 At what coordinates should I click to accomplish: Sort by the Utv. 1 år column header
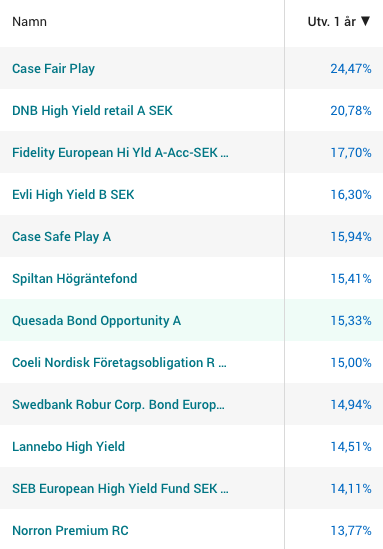tap(332, 22)
